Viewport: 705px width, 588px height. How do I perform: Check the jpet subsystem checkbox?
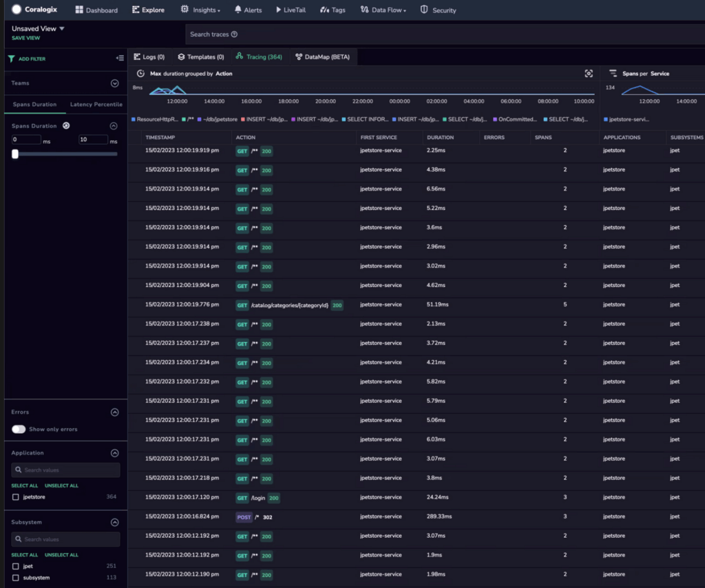pos(16,567)
